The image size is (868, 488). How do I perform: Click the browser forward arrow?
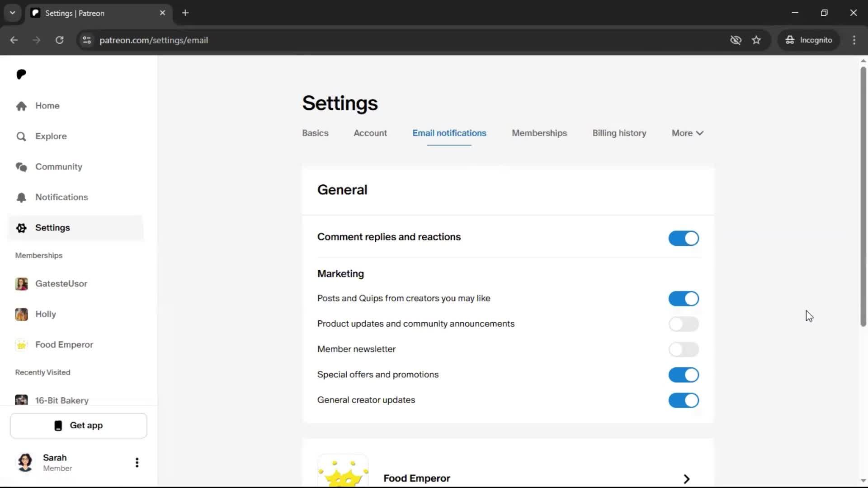(x=37, y=40)
